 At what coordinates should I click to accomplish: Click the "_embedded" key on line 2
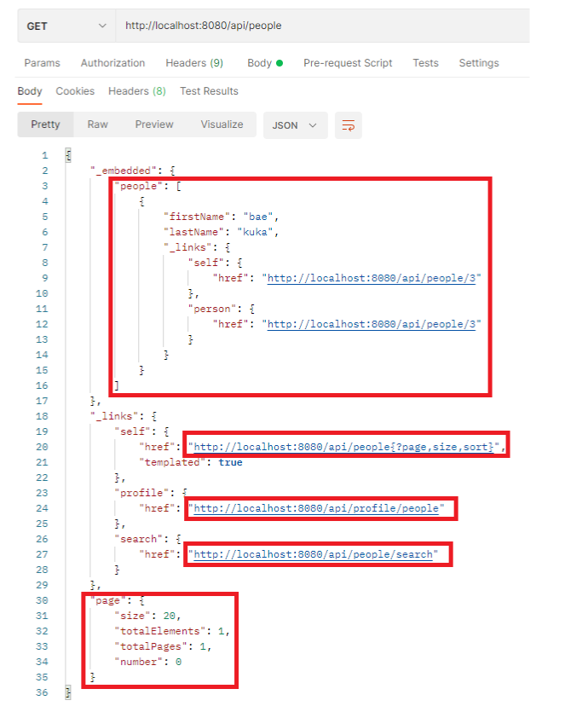124,171
